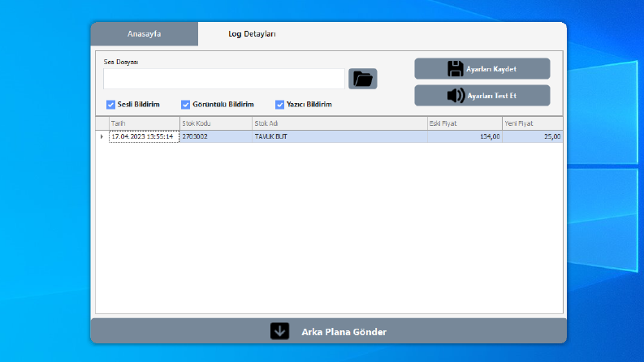Sort by the Stok Kodu column header
The width and height of the screenshot is (644, 362).
click(x=216, y=123)
